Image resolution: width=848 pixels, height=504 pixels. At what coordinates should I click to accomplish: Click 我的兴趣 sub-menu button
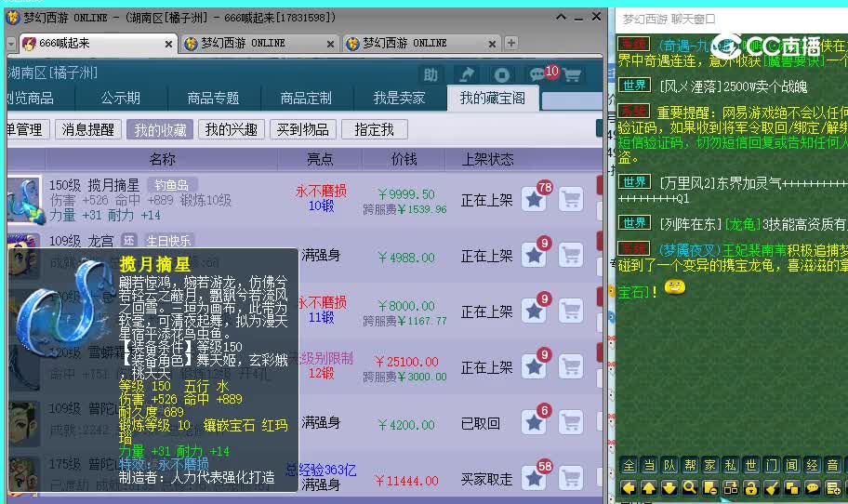pyautogui.click(x=232, y=130)
